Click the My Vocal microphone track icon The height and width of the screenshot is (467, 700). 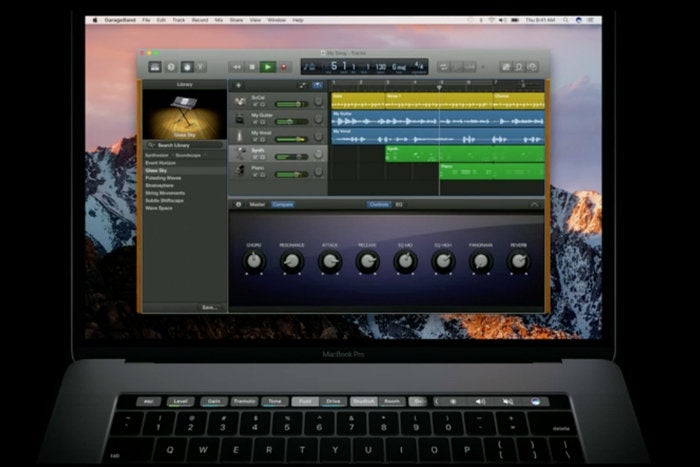point(240,136)
